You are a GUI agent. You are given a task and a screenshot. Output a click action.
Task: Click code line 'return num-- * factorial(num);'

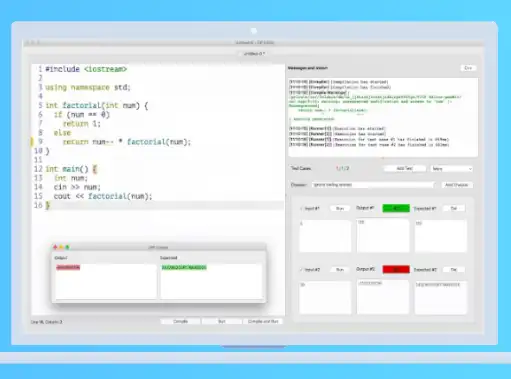127,142
